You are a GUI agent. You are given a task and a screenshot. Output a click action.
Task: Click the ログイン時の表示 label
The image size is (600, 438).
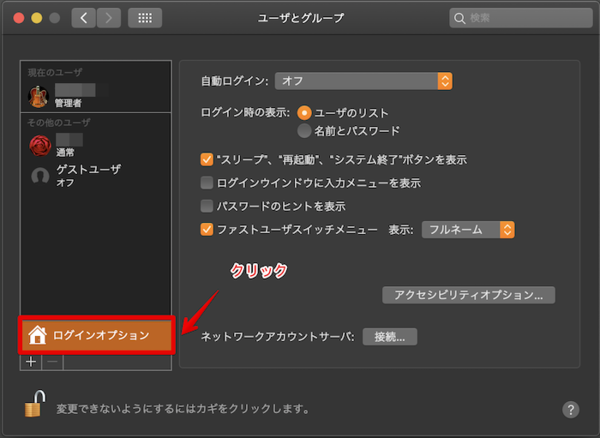[245, 112]
